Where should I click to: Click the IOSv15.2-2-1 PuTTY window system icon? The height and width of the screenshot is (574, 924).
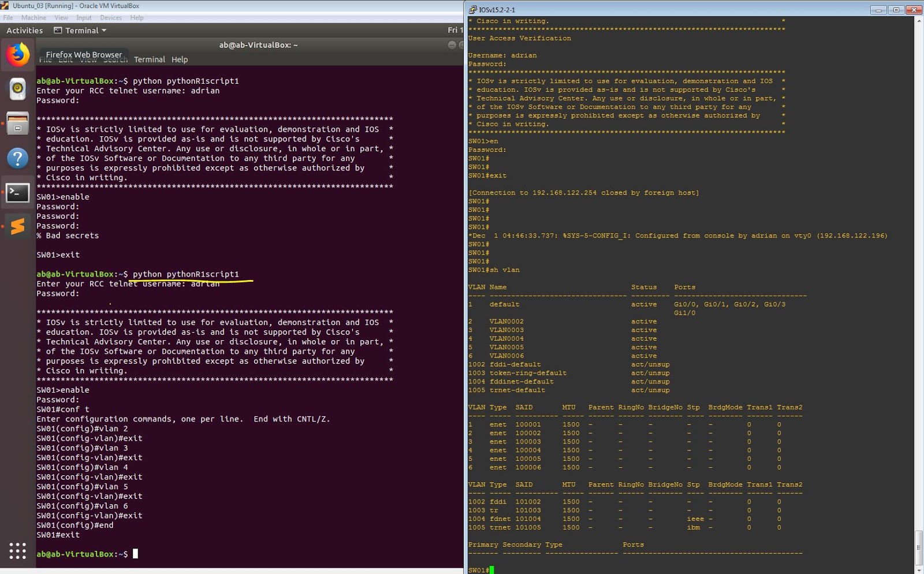coord(472,10)
